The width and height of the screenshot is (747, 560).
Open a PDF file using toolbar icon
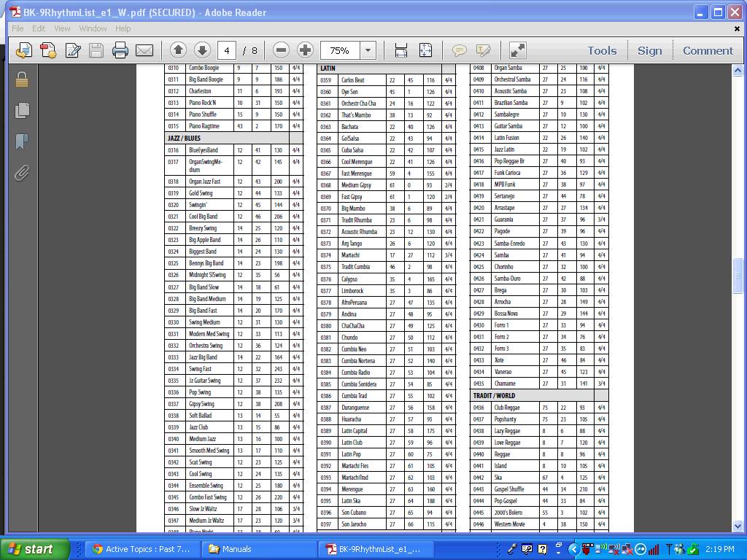click(x=24, y=50)
